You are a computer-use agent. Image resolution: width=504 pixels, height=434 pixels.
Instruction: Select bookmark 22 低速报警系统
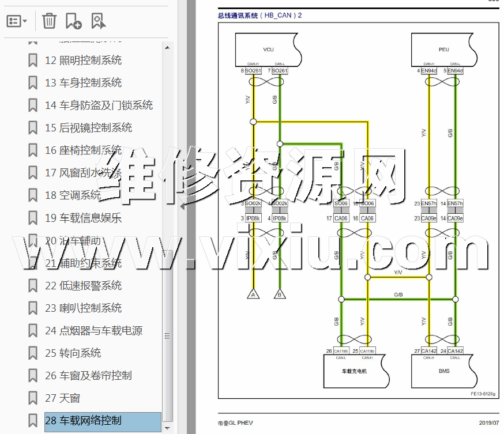pyautogui.click(x=83, y=286)
